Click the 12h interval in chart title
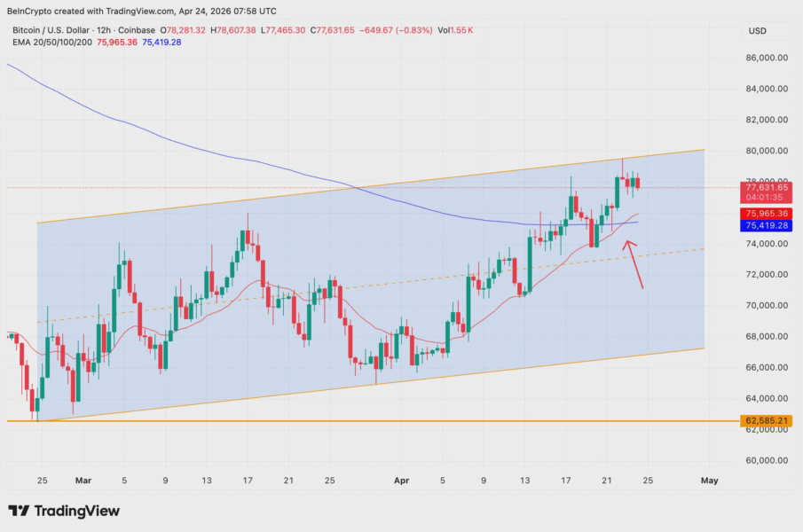The height and width of the screenshot is (532, 803). click(104, 30)
